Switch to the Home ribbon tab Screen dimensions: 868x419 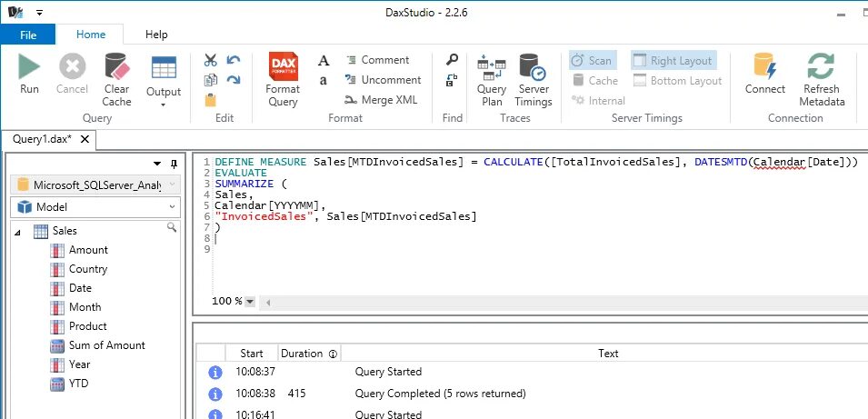[91, 35]
